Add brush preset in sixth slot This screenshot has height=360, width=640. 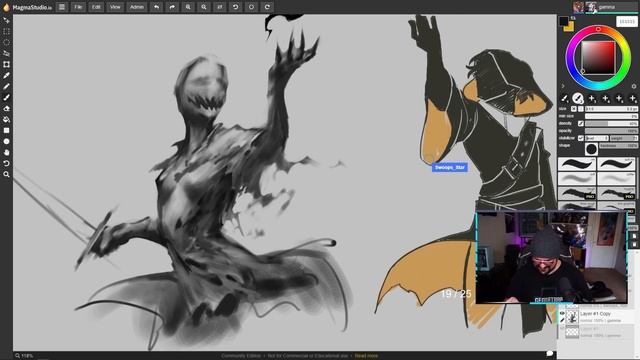[x=632, y=98]
